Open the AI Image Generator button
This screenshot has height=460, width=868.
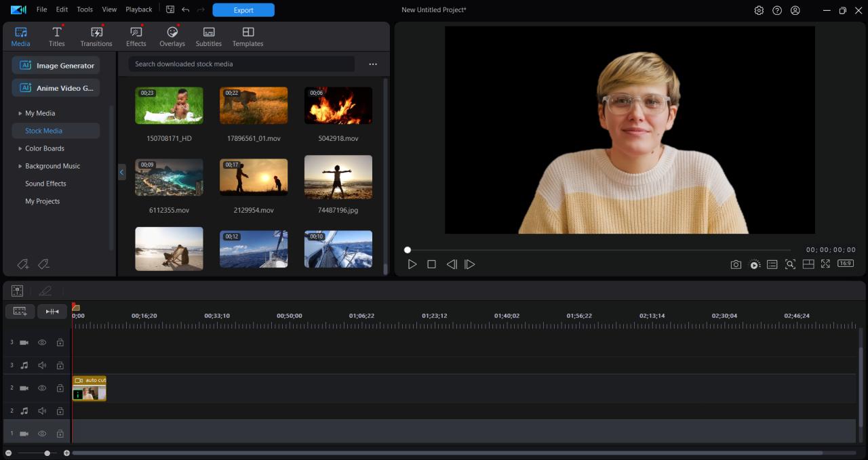tap(56, 66)
